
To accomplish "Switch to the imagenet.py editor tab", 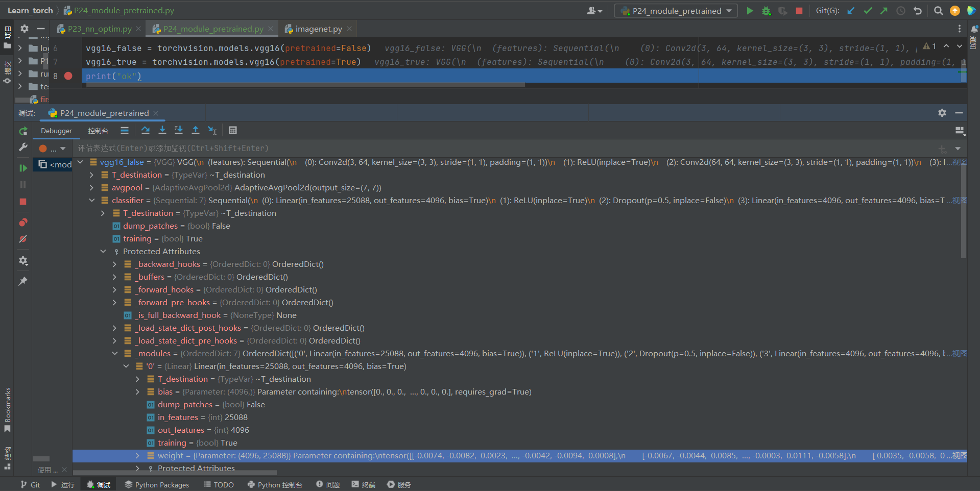I will 318,29.
